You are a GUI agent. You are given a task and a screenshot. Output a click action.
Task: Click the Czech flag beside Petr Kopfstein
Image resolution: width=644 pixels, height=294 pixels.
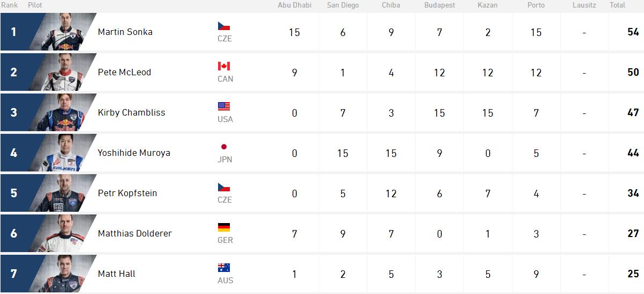tap(224, 187)
